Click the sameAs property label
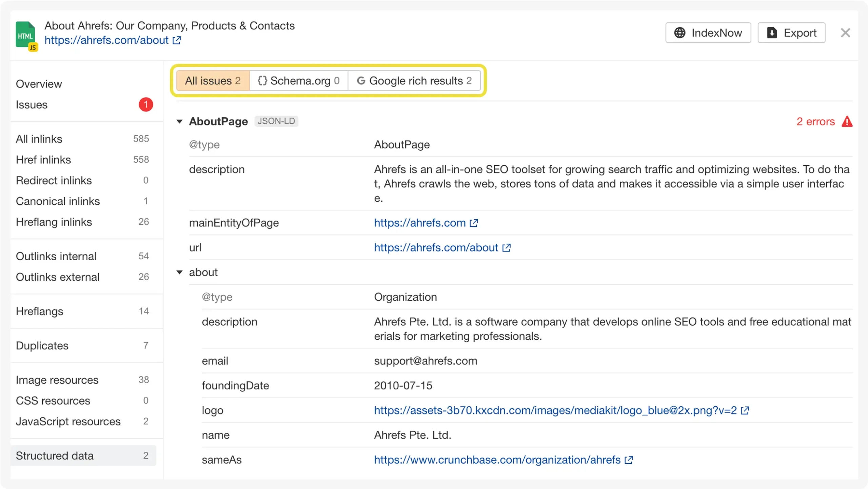The width and height of the screenshot is (868, 489). (x=222, y=460)
